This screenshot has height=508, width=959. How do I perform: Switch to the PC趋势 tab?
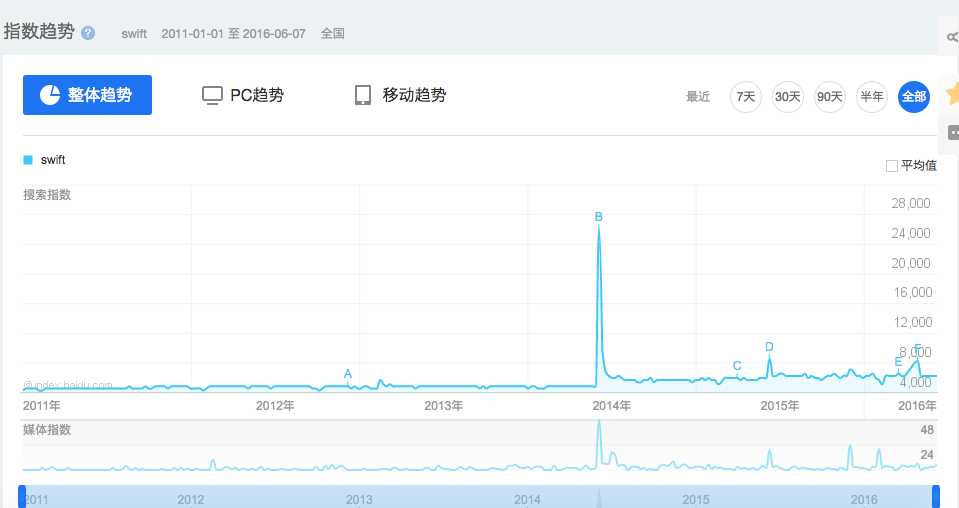(243, 95)
